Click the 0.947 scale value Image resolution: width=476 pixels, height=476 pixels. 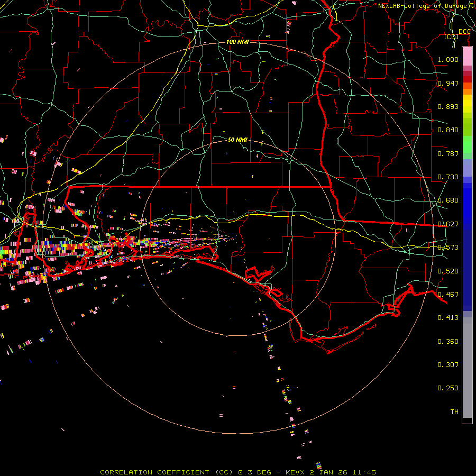coord(448,83)
